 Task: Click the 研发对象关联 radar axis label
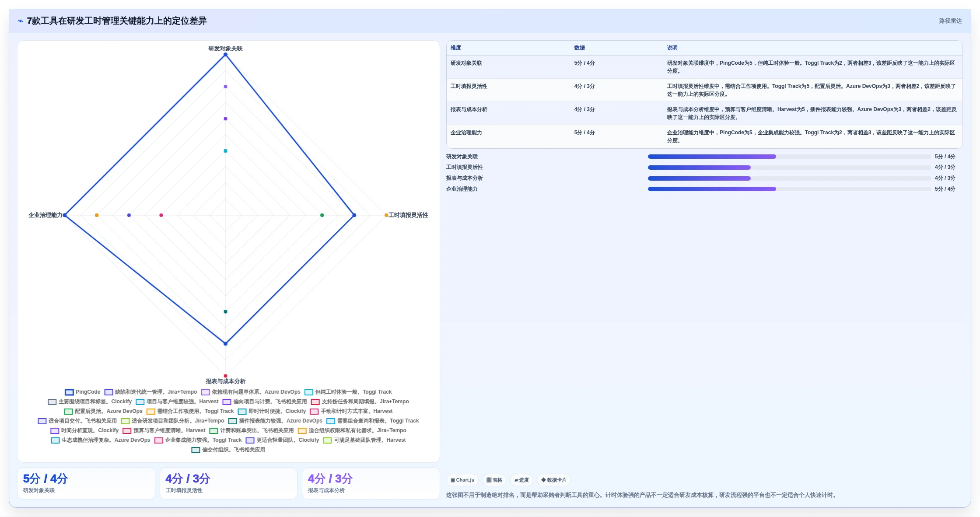[225, 49]
